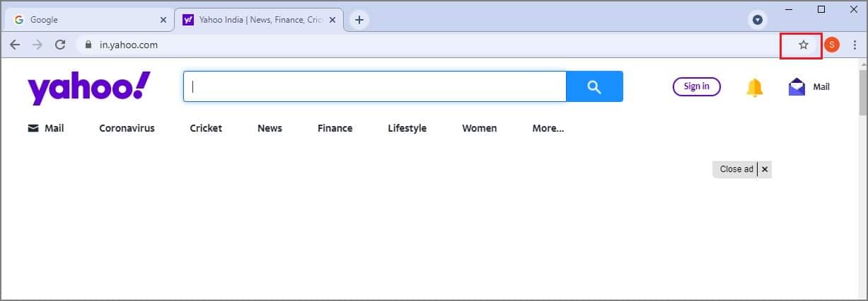Minimize the Chrome window
Image resolution: width=868 pixels, height=301 pixels.
pos(790,9)
